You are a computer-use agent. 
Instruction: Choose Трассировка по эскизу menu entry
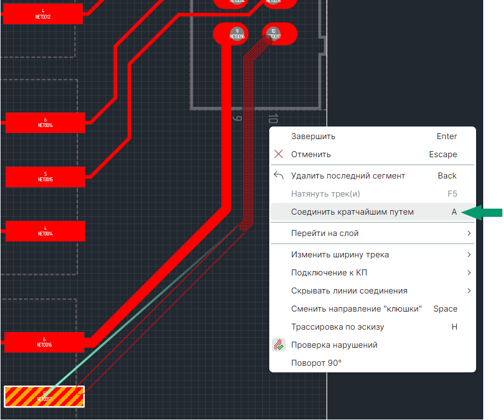coord(338,327)
